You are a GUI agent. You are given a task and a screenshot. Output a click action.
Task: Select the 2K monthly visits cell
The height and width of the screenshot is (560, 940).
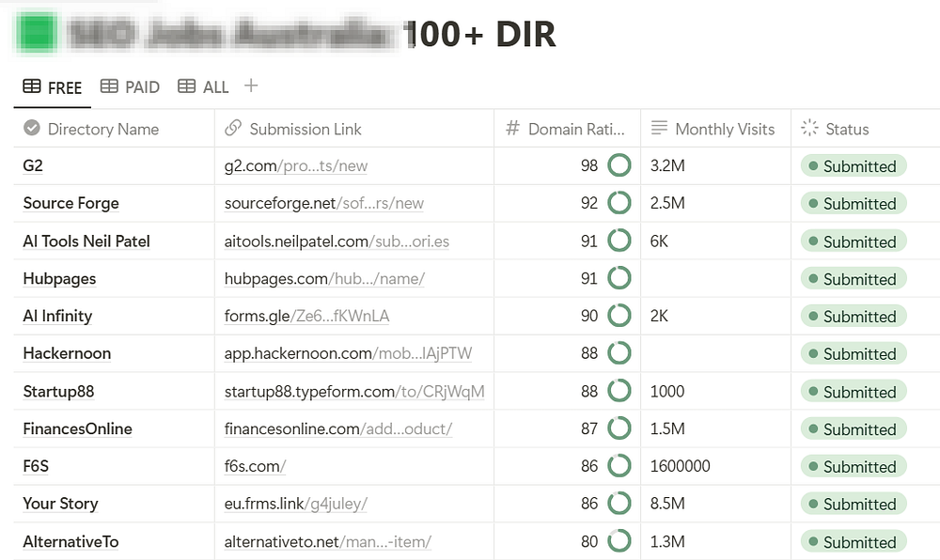[x=715, y=317]
